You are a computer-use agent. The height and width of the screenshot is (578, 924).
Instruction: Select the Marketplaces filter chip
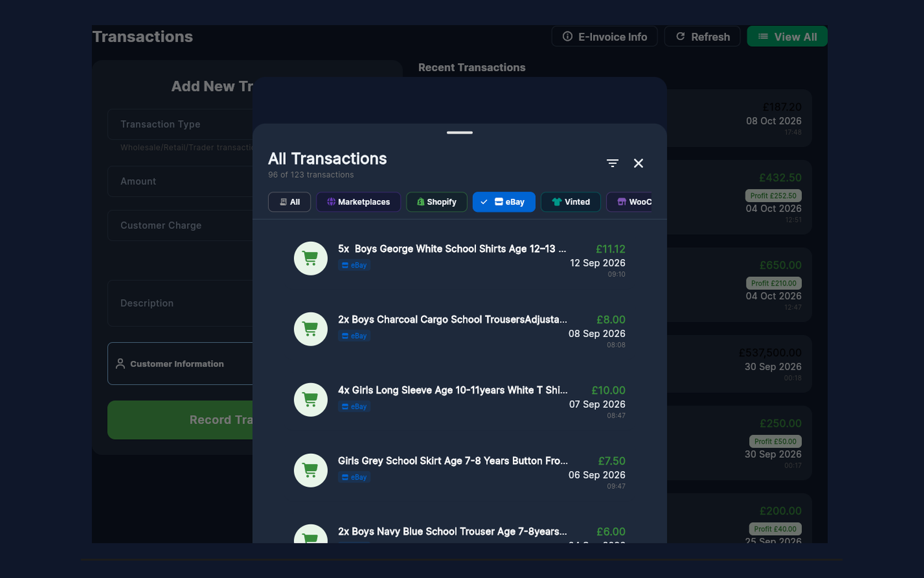(358, 202)
